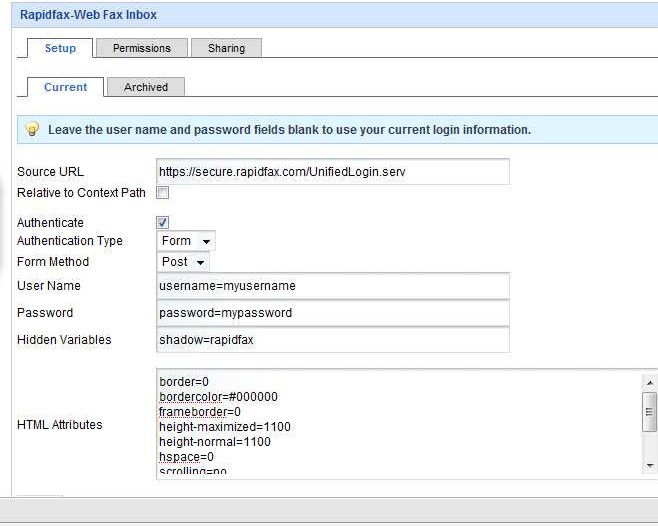Click HTML Attributes scrollbar down arrow
Image resolution: width=658 pixels, height=526 pixels.
tap(650, 466)
